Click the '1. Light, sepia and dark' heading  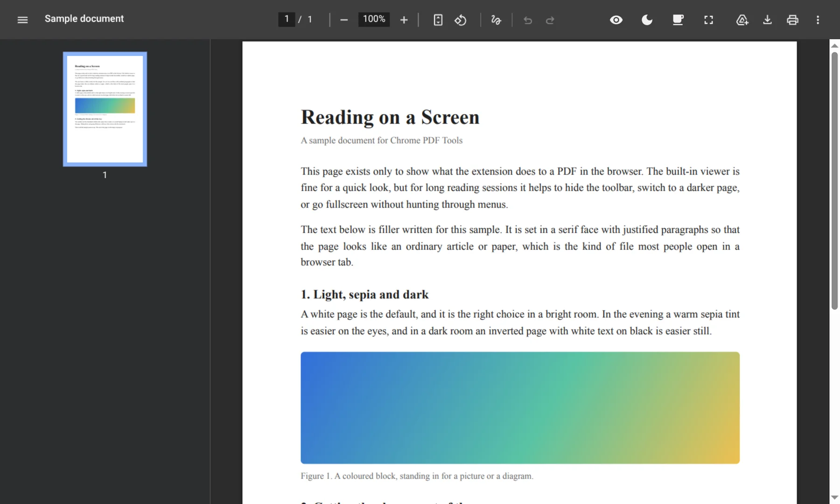[364, 294]
